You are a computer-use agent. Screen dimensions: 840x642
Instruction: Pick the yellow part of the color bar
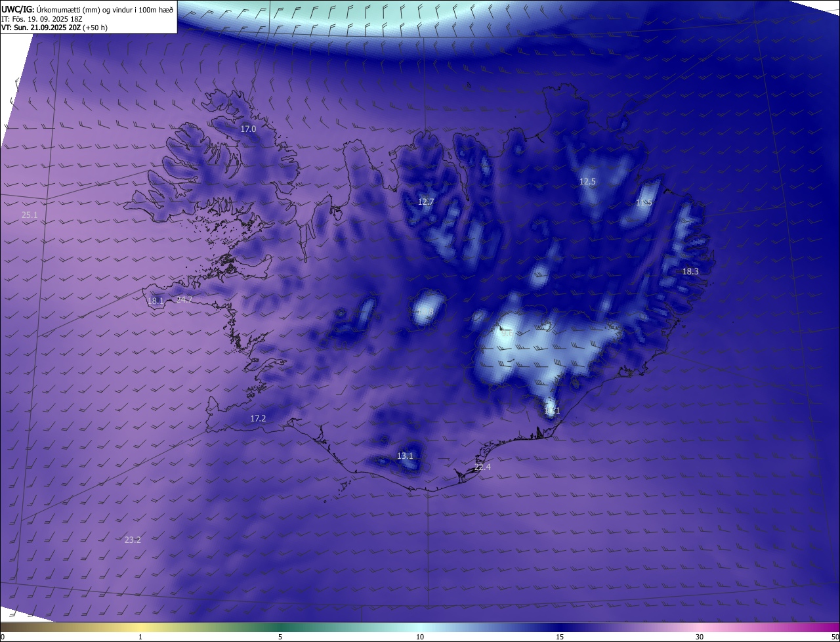click(140, 627)
